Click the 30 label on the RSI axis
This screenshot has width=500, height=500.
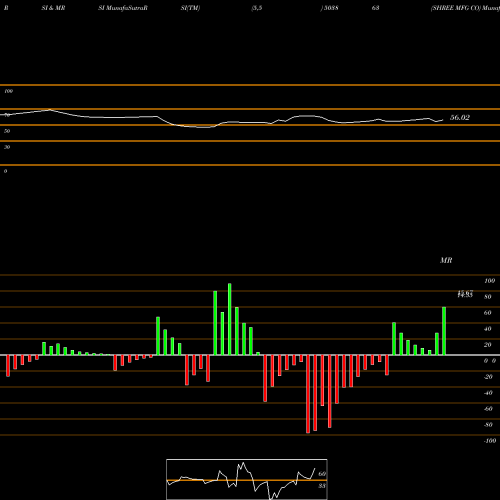point(7,147)
